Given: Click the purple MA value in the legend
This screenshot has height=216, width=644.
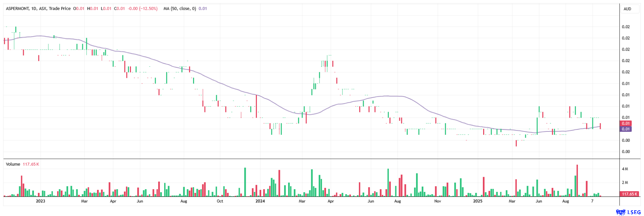Looking at the screenshot, I should coord(203,9).
